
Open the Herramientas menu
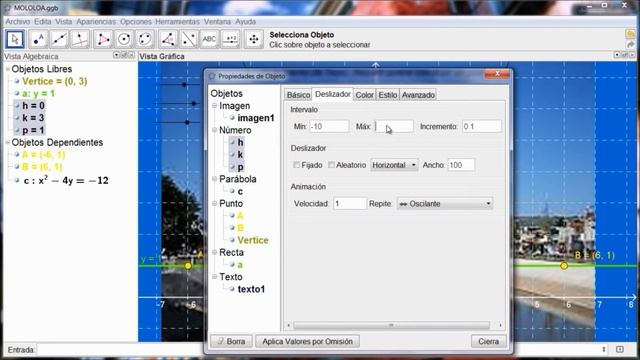(177, 22)
